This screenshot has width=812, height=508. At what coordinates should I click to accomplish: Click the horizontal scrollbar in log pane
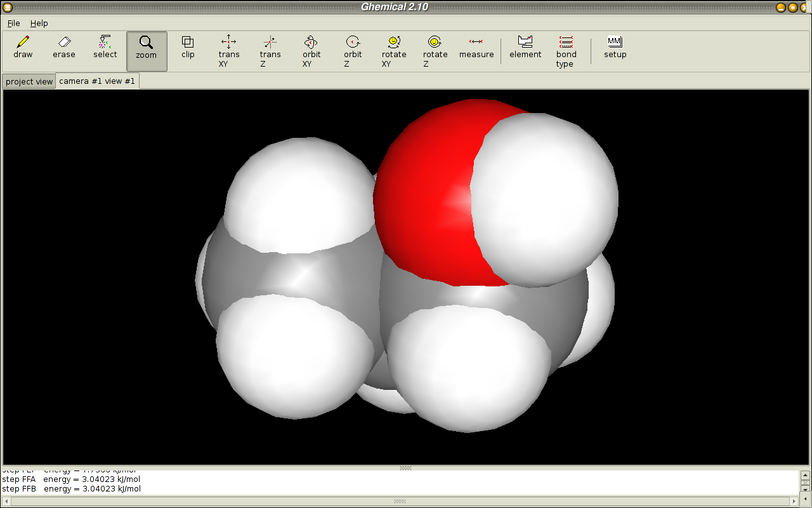(400, 501)
